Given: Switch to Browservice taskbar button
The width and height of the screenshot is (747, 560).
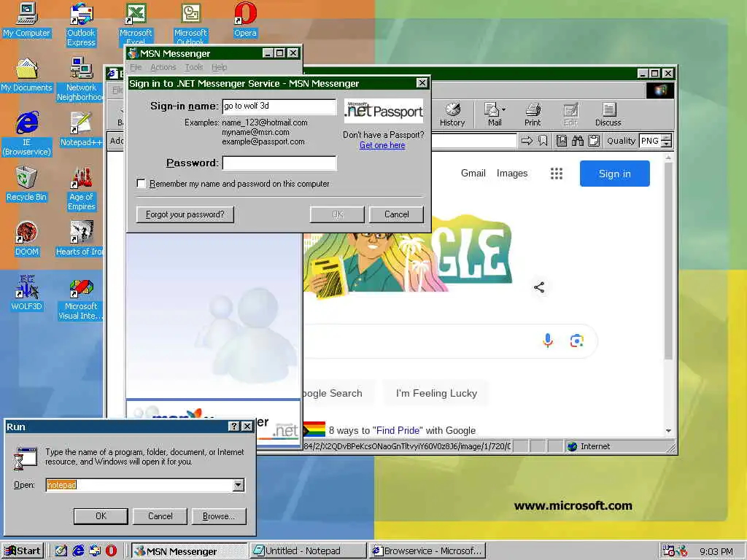Looking at the screenshot, I should 427,551.
